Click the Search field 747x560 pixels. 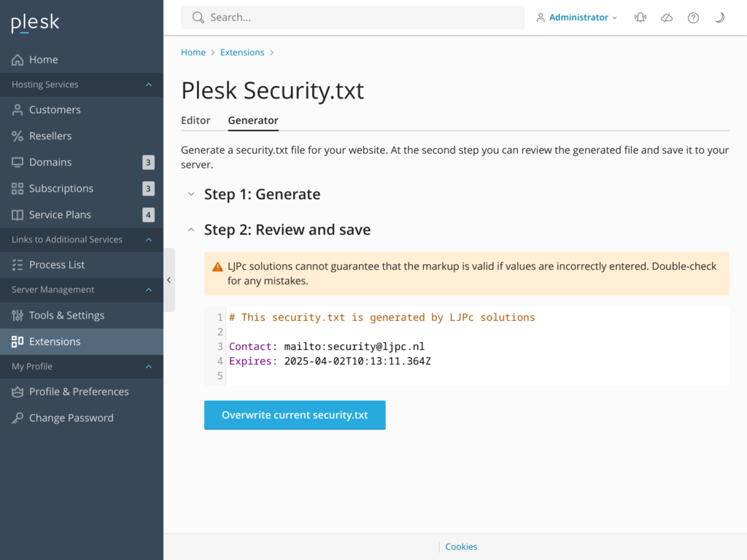pyautogui.click(x=352, y=17)
